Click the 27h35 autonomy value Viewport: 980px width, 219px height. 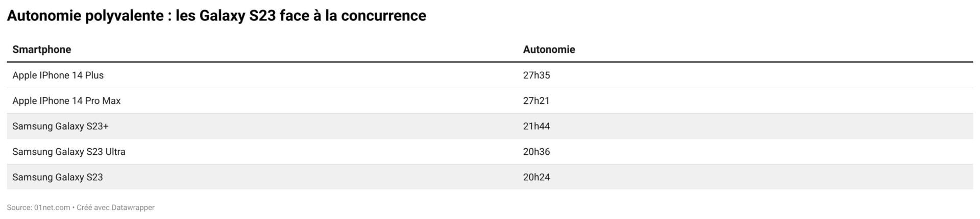[x=536, y=75]
